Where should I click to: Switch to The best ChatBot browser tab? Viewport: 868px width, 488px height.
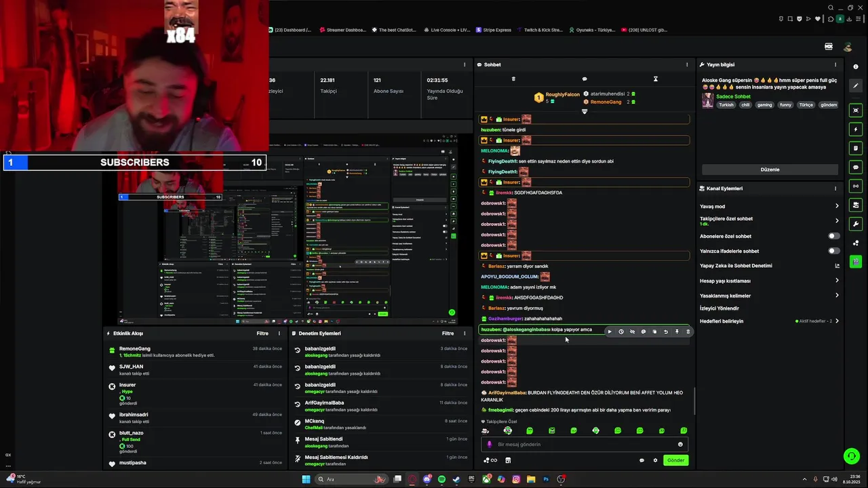pos(395,30)
